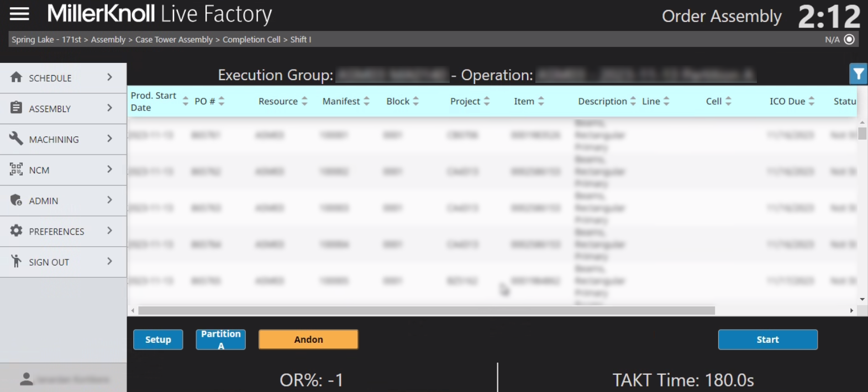Sort table by Block arrows
The image size is (868, 392).
tap(416, 101)
